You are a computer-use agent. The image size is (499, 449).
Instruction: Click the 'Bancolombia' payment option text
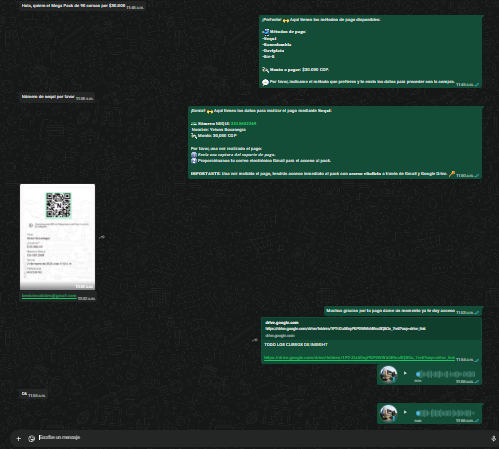coord(277,45)
